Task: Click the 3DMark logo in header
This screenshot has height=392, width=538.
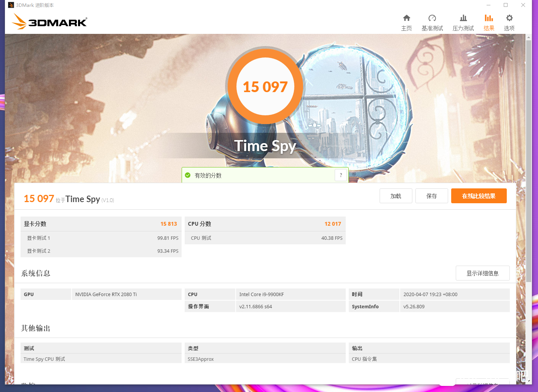Action: pos(49,21)
